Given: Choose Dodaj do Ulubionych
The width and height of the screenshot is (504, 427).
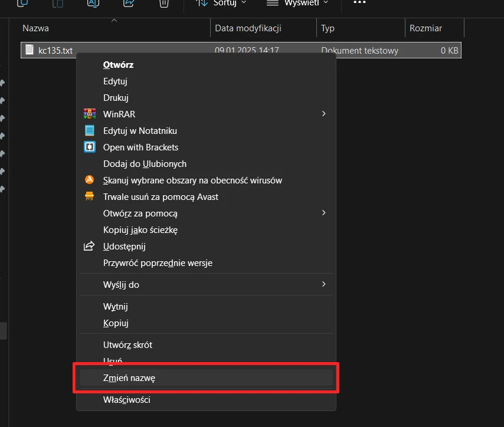Looking at the screenshot, I should point(206,164).
